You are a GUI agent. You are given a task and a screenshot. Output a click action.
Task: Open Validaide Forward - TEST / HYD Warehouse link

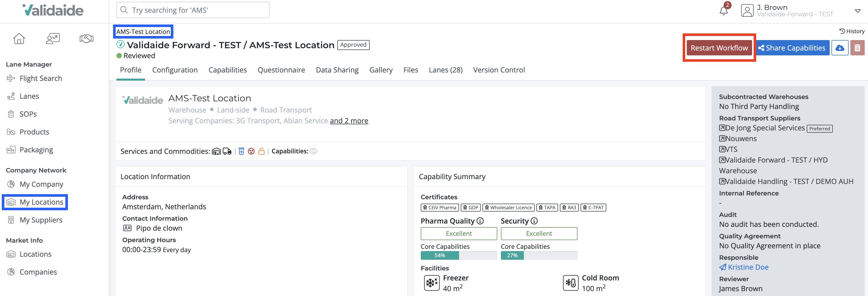pos(773,165)
